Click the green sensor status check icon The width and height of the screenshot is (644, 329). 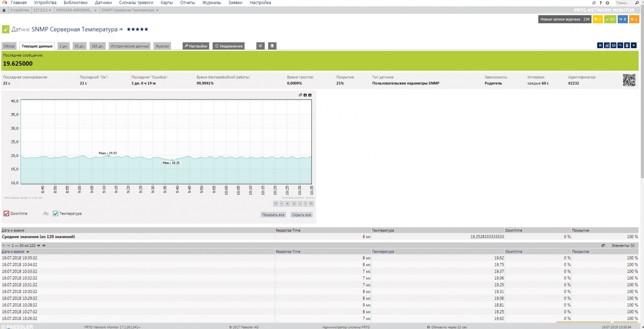[x=6, y=29]
